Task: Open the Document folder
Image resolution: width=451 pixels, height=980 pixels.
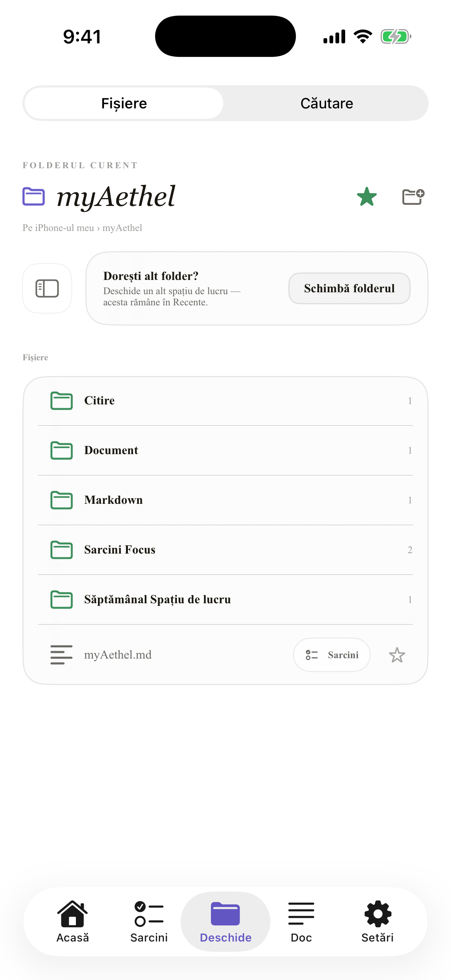Action: tap(225, 450)
